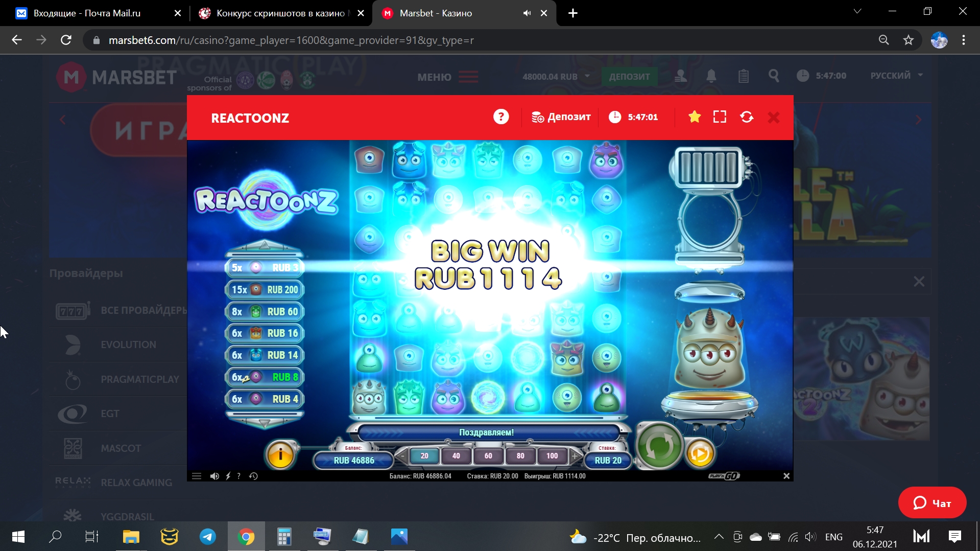
Task: Bookmark this page with the star icon
Action: pos(909,40)
